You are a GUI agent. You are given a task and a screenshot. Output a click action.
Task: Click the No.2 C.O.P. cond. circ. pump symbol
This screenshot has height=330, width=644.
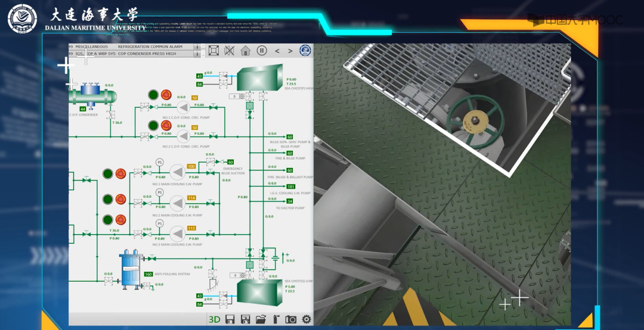(183, 136)
